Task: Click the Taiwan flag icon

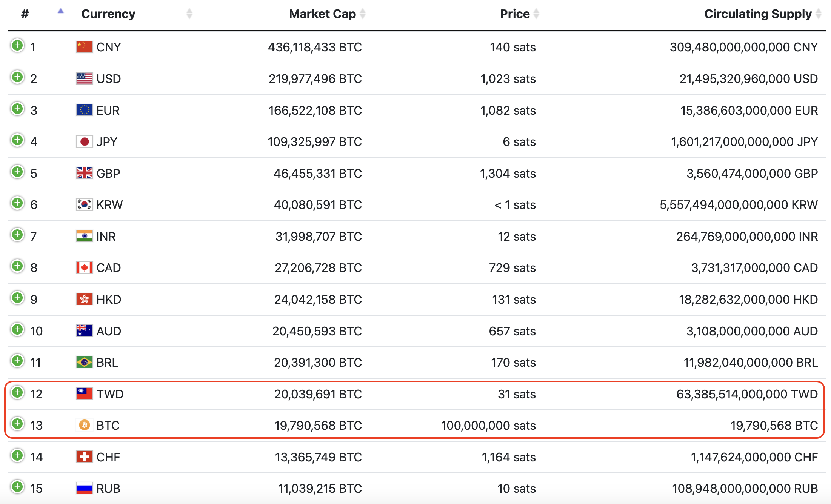Action: pos(84,394)
